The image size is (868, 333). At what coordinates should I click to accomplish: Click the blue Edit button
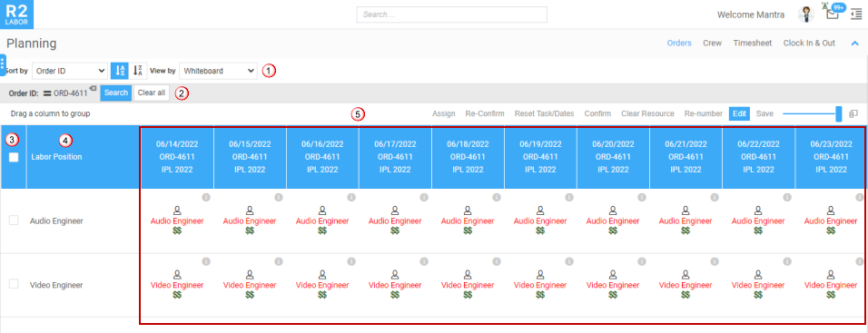click(740, 113)
